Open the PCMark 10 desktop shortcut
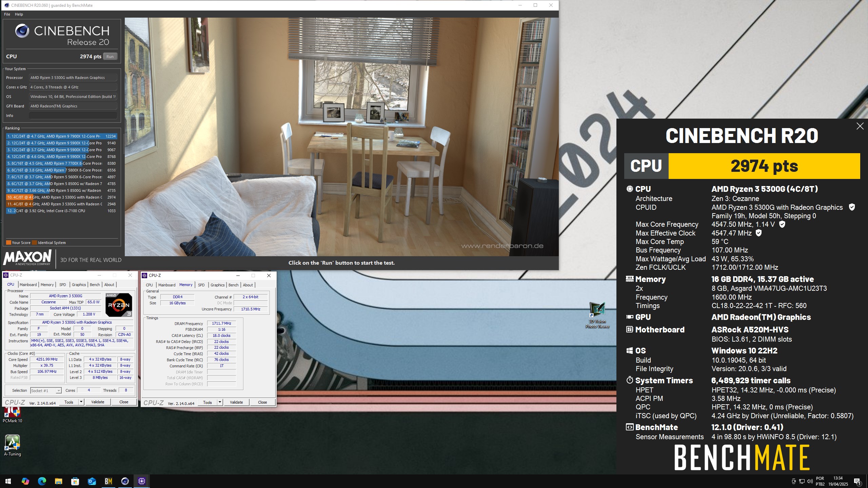This screenshot has width=868, height=488. pos(13,414)
